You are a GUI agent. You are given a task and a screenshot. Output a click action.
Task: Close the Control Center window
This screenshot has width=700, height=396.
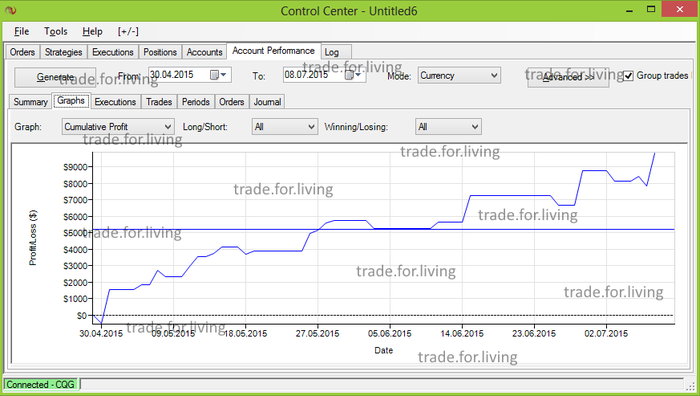pyautogui.click(x=679, y=9)
